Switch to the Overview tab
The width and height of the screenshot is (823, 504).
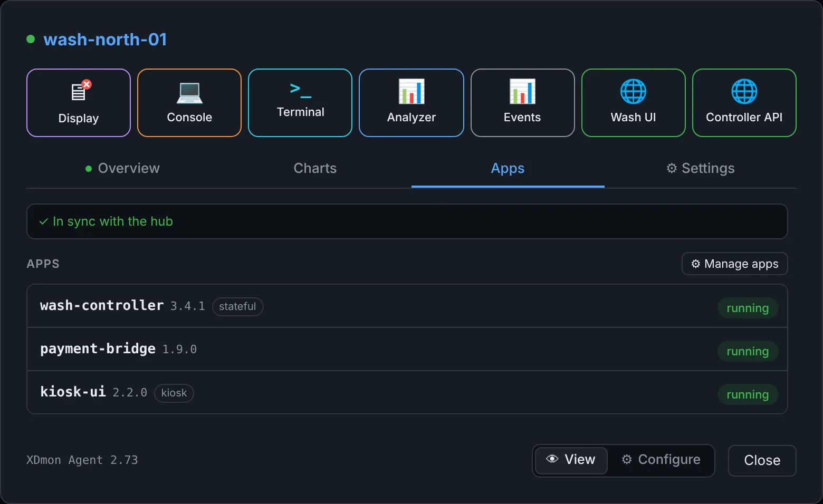(x=122, y=168)
